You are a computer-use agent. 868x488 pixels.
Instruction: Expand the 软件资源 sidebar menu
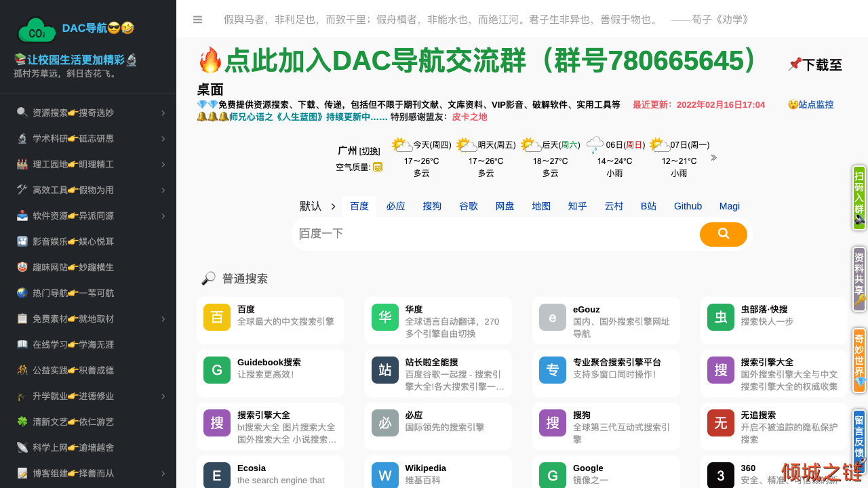click(x=88, y=216)
